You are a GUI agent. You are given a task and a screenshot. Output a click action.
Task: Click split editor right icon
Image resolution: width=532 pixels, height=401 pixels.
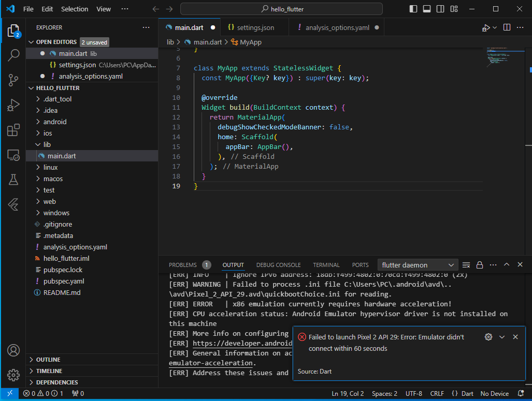[x=507, y=27]
